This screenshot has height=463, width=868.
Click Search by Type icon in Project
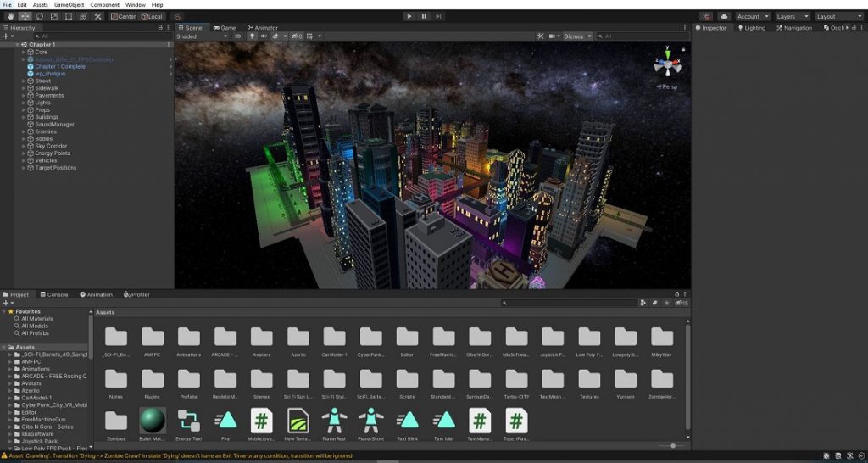(x=643, y=303)
